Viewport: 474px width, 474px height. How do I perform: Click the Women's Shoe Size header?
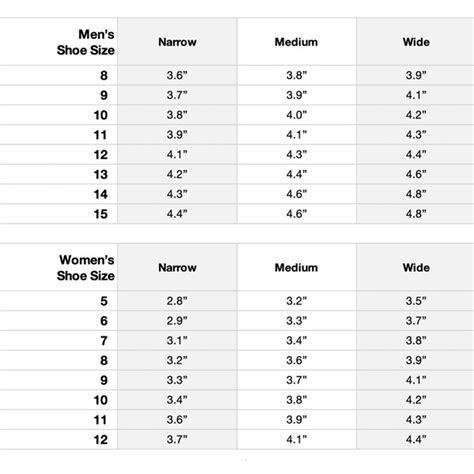click(86, 268)
